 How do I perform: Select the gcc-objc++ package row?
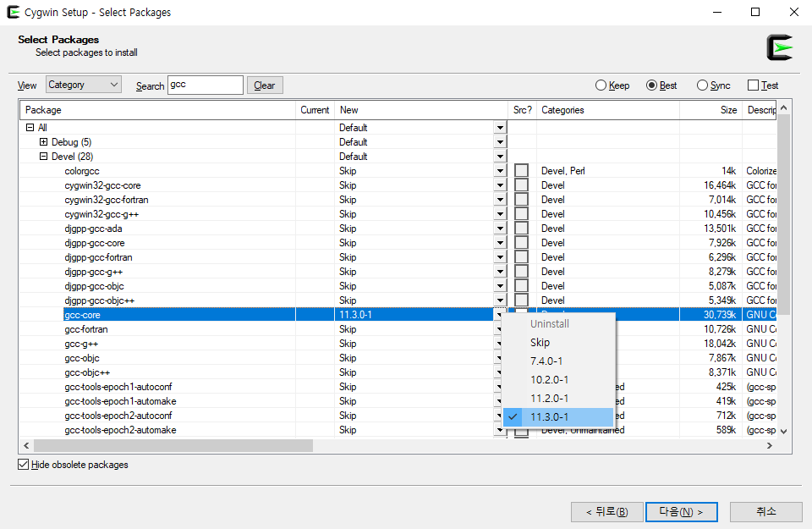click(x=398, y=372)
